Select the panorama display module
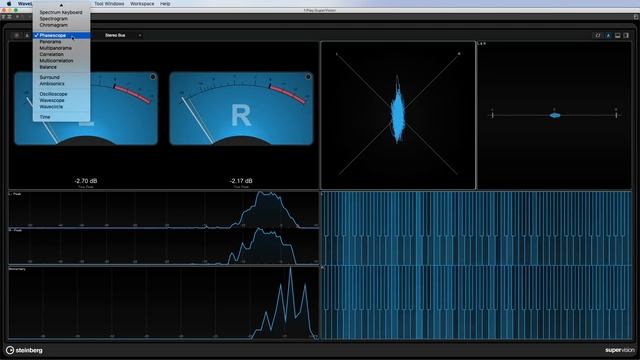The image size is (640, 360). click(554, 115)
